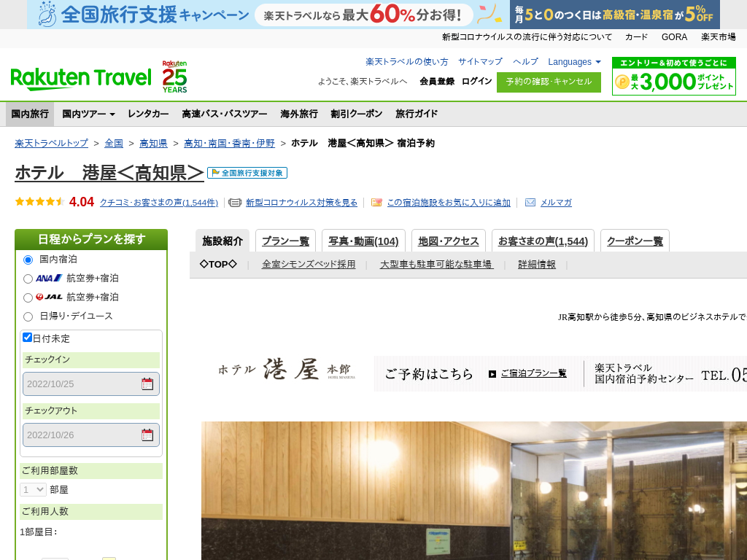Image resolution: width=747 pixels, height=560 pixels.
Task: Select the 日帰り・デイユース radio option
Action: point(28,316)
